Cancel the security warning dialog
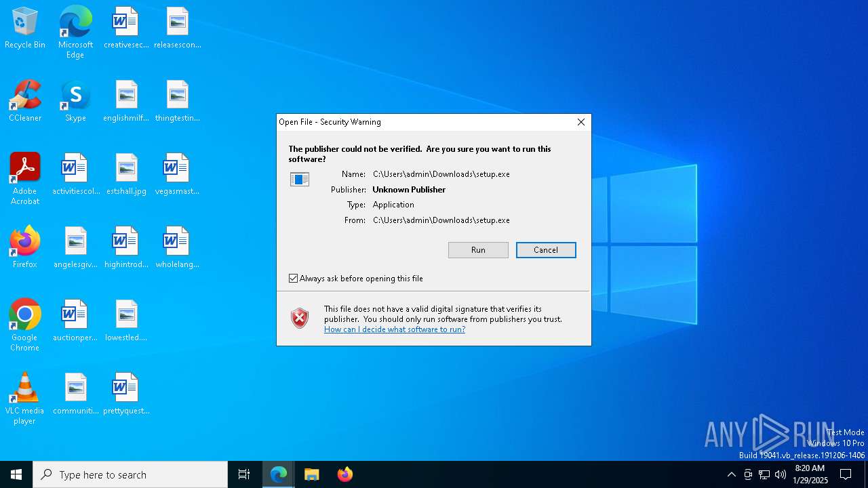Image resolution: width=868 pixels, height=488 pixels. 546,250
